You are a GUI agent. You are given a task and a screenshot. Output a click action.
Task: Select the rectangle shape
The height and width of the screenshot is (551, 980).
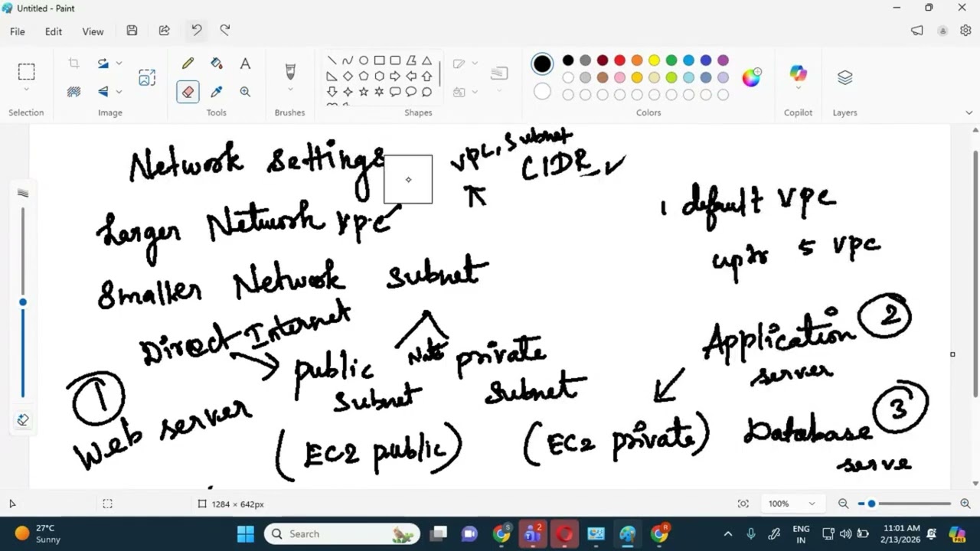click(379, 60)
